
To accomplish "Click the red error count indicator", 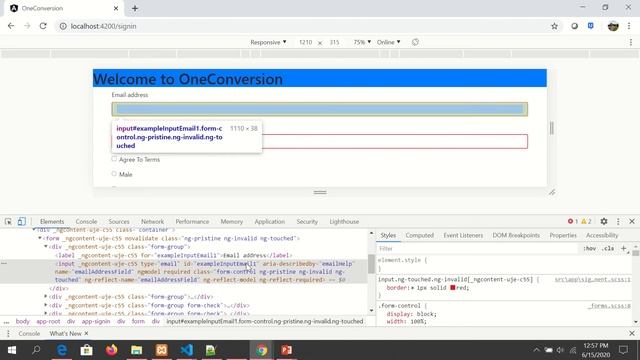I will click(573, 221).
